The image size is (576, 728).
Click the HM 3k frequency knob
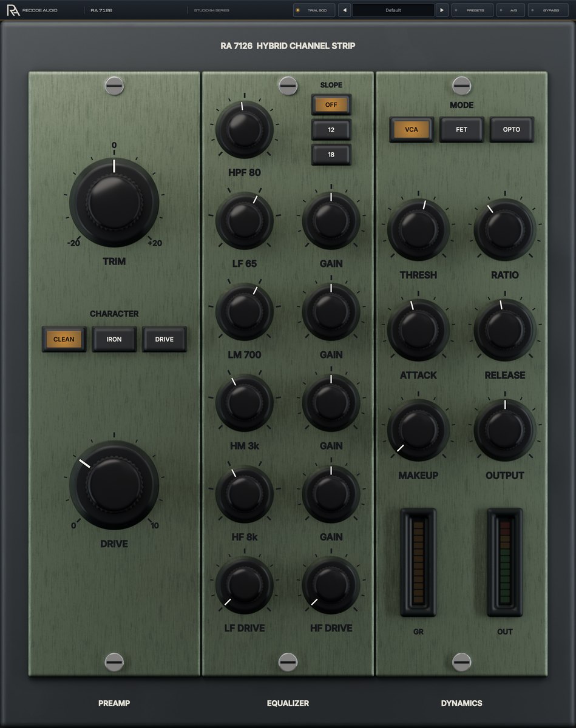(245, 402)
